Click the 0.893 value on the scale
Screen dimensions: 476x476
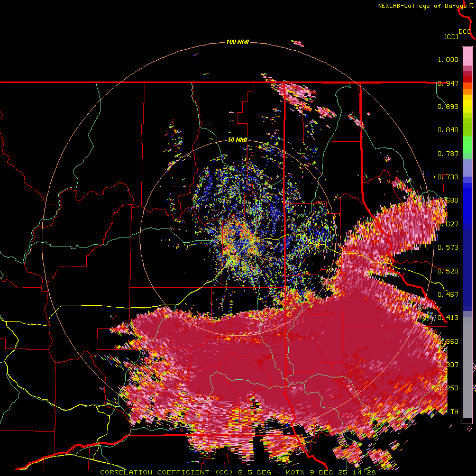448,106
